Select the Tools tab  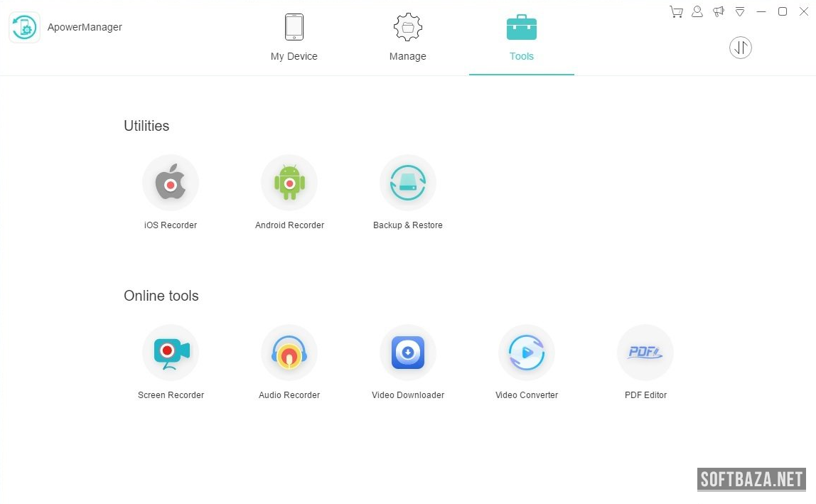click(522, 38)
